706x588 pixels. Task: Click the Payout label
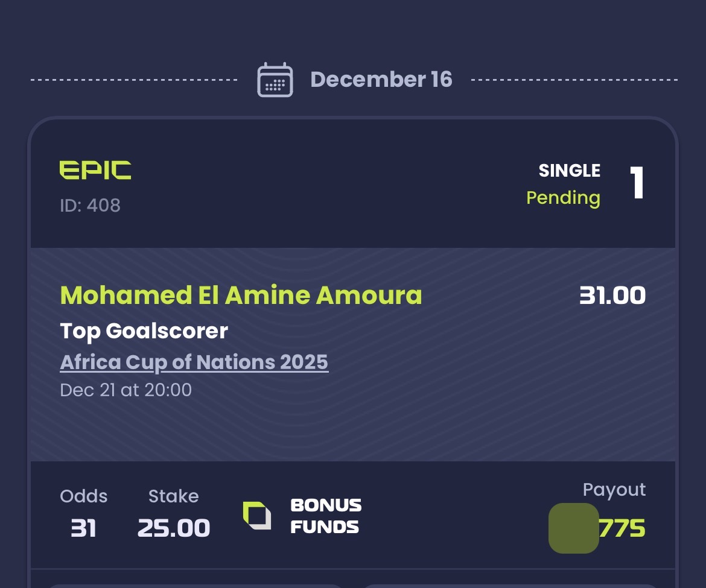(614, 490)
